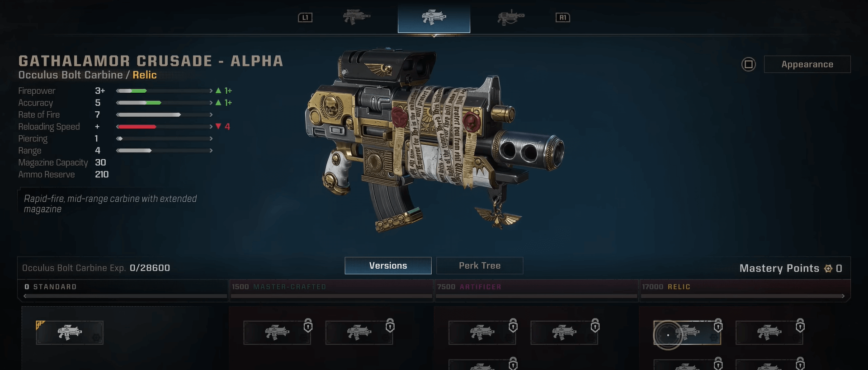Select the highlighted bolt carbine weapon tab
This screenshot has height=370, width=868.
tap(434, 18)
